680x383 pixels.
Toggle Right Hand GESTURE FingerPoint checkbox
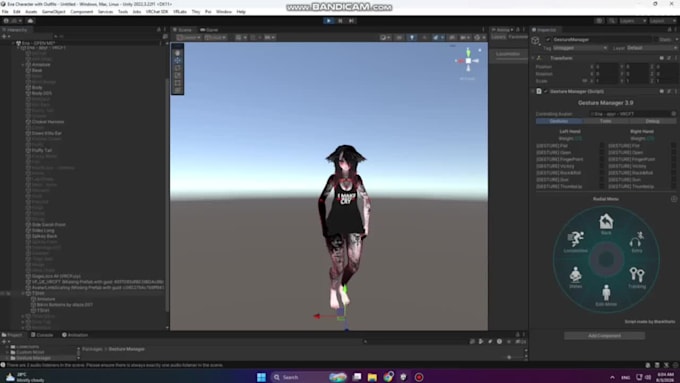click(x=673, y=159)
